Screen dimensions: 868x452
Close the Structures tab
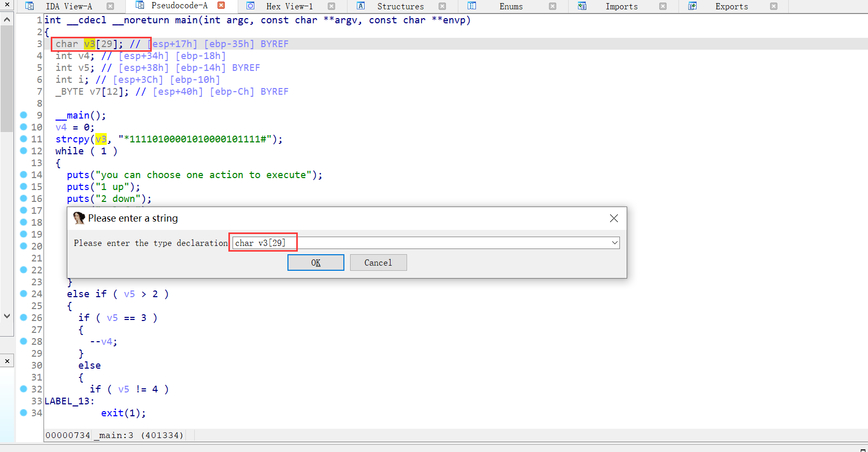(x=442, y=7)
